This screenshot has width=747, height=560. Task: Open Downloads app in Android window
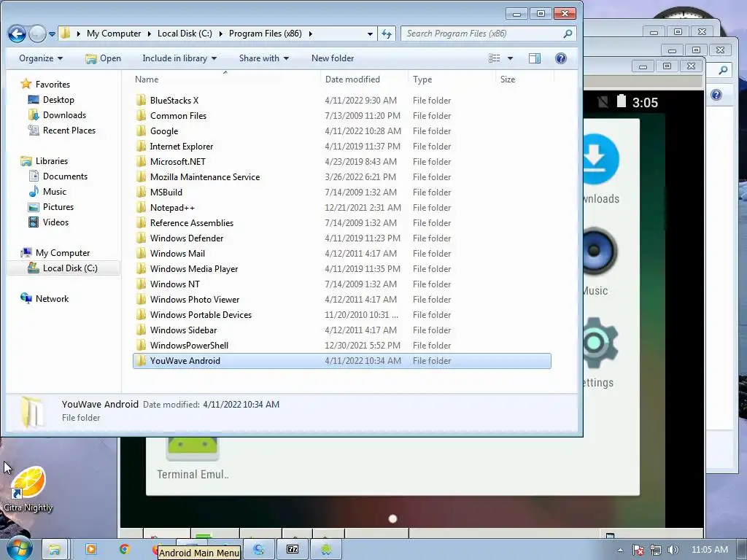pos(601,169)
